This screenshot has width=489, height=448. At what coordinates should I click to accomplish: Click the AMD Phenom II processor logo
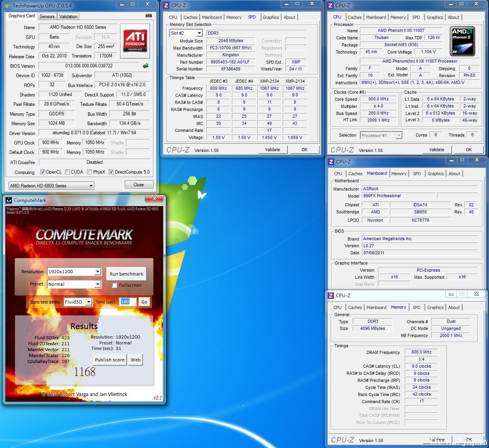462,41
